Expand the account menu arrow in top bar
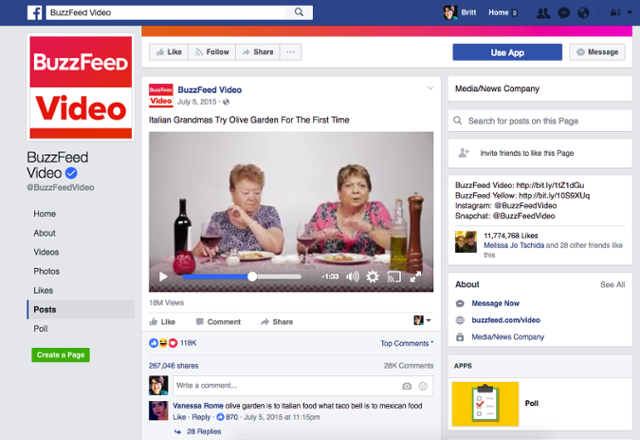 pos(630,13)
